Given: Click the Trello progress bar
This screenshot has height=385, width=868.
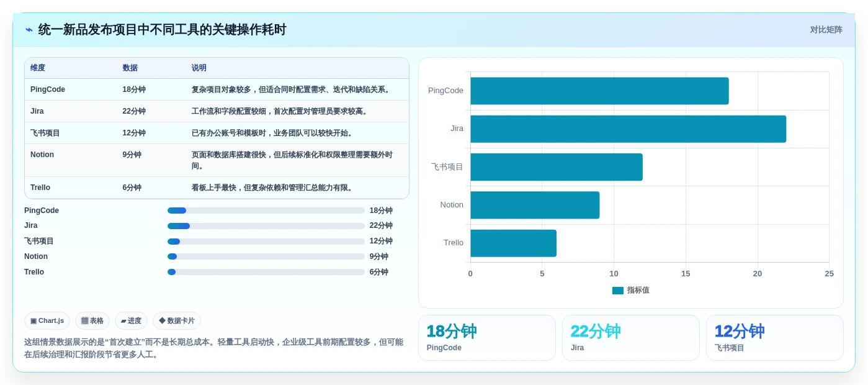Looking at the screenshot, I should [266, 272].
